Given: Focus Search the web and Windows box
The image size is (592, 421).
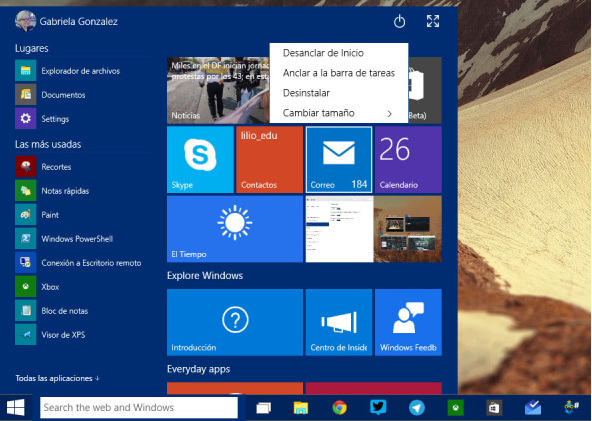Looking at the screenshot, I should pyautogui.click(x=139, y=407).
